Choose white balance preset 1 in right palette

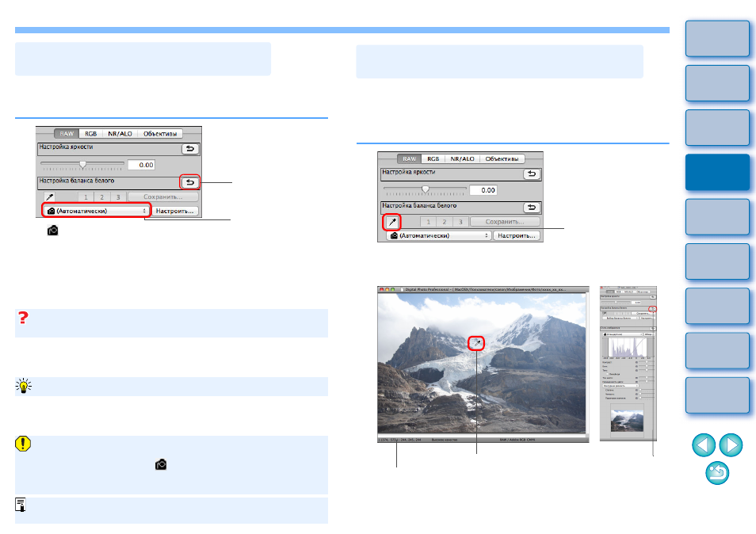pos(428,222)
